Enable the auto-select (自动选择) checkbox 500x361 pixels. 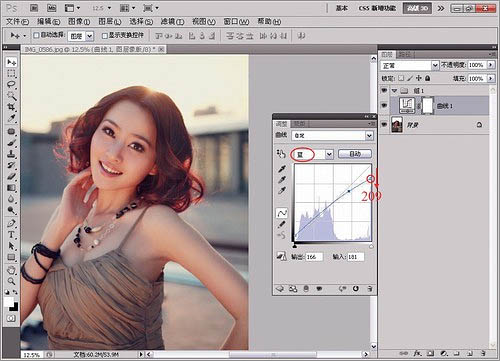[x=36, y=35]
